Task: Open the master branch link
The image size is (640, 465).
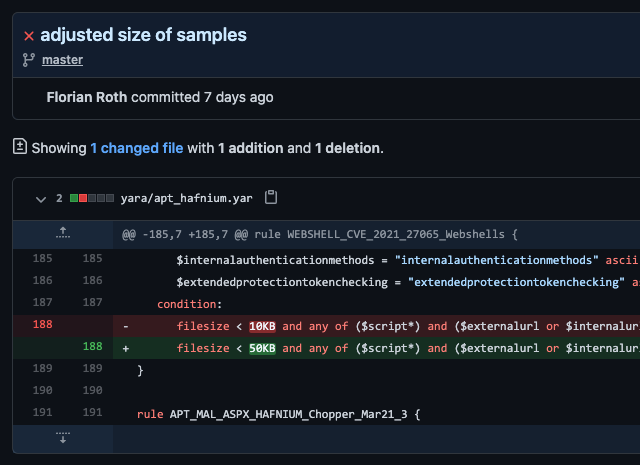Action: pos(62,60)
